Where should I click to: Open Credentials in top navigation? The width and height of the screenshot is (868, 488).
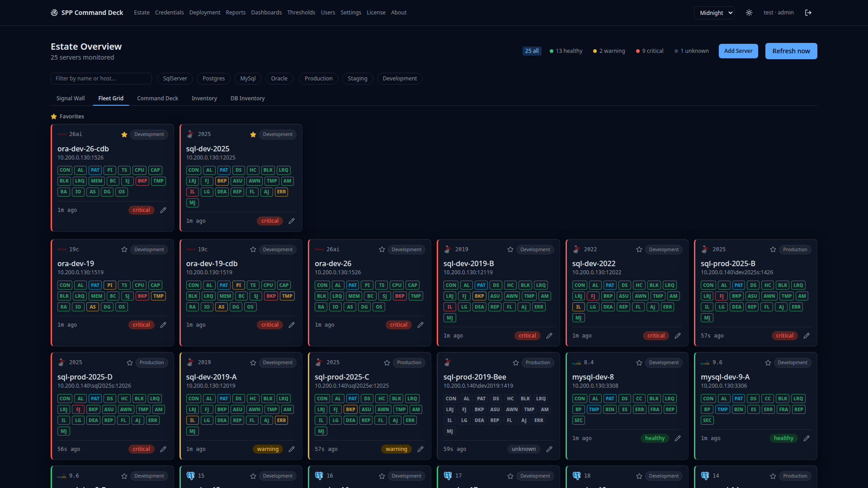(x=170, y=13)
